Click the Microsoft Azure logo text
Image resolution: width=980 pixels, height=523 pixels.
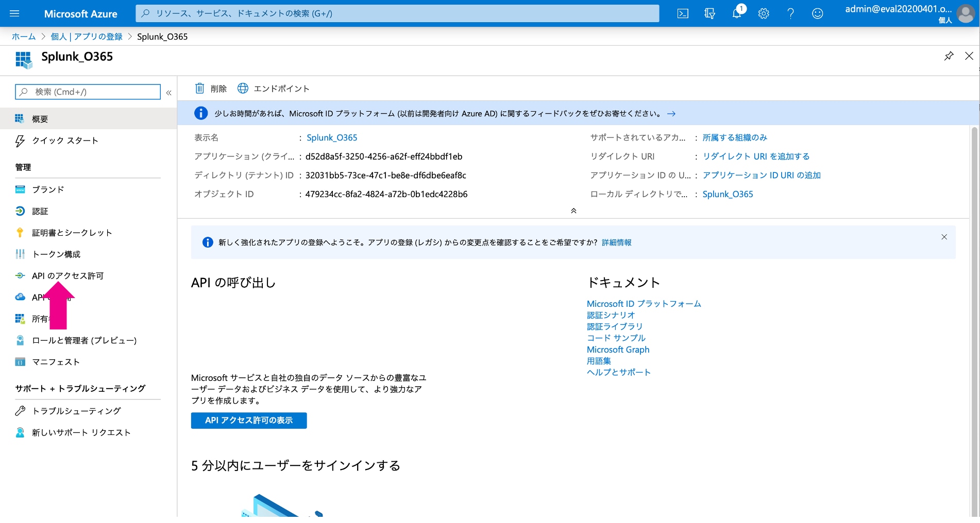coord(81,14)
